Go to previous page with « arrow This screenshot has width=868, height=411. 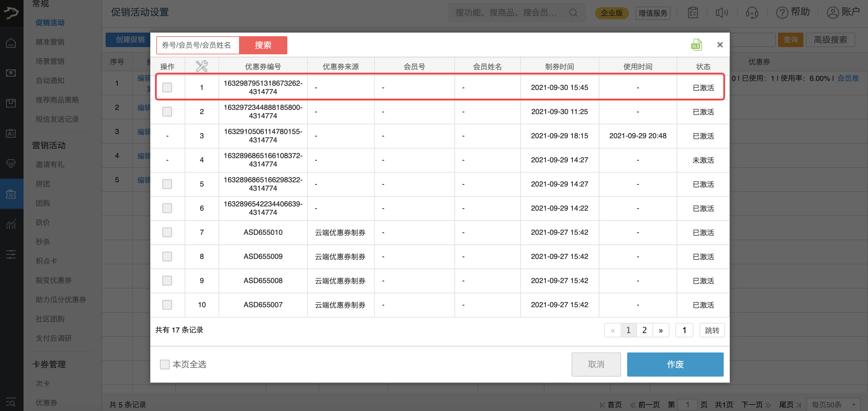pos(613,330)
